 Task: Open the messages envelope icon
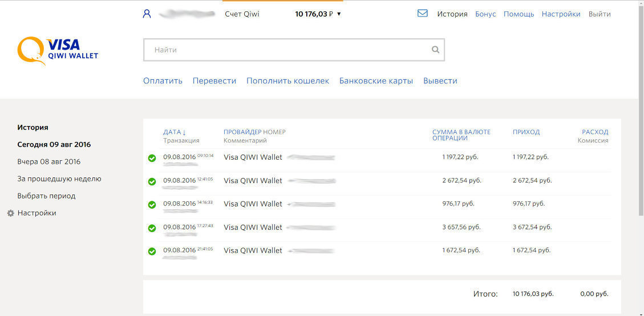click(x=422, y=14)
